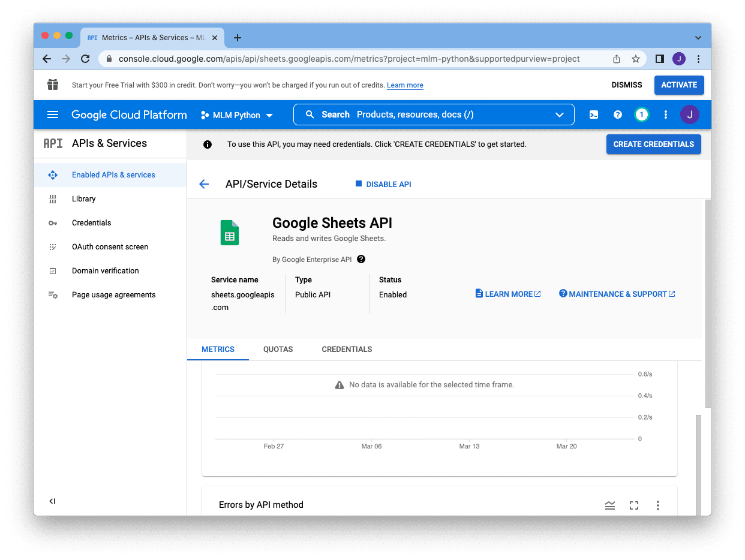
Task: Click the Google Cloud Platform logo
Action: point(129,115)
